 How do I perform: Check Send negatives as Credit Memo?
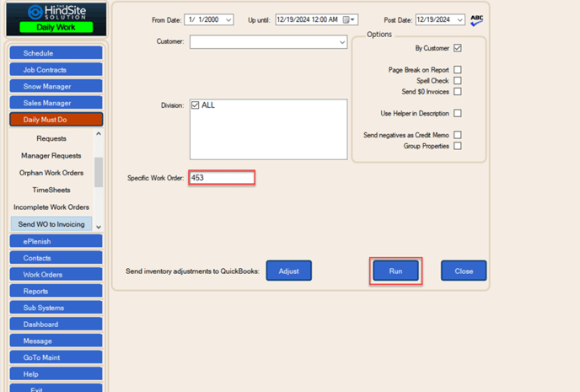pyautogui.click(x=458, y=135)
